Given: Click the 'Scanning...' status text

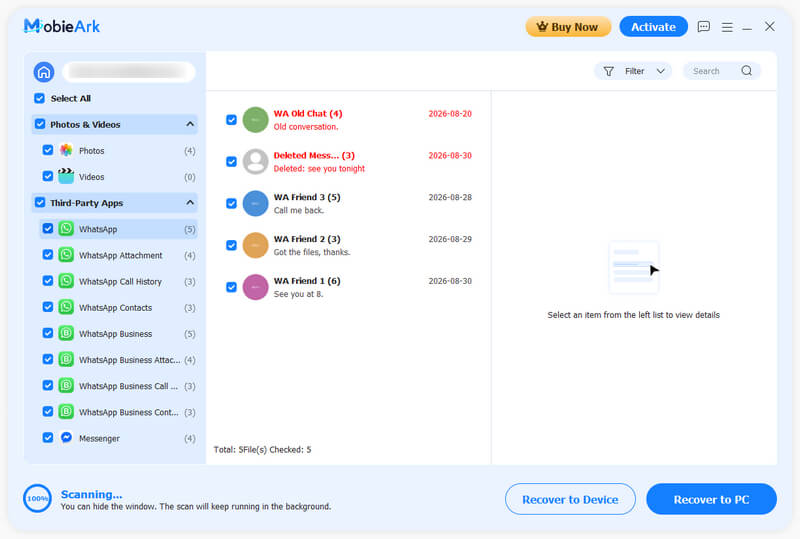Looking at the screenshot, I should [x=91, y=494].
